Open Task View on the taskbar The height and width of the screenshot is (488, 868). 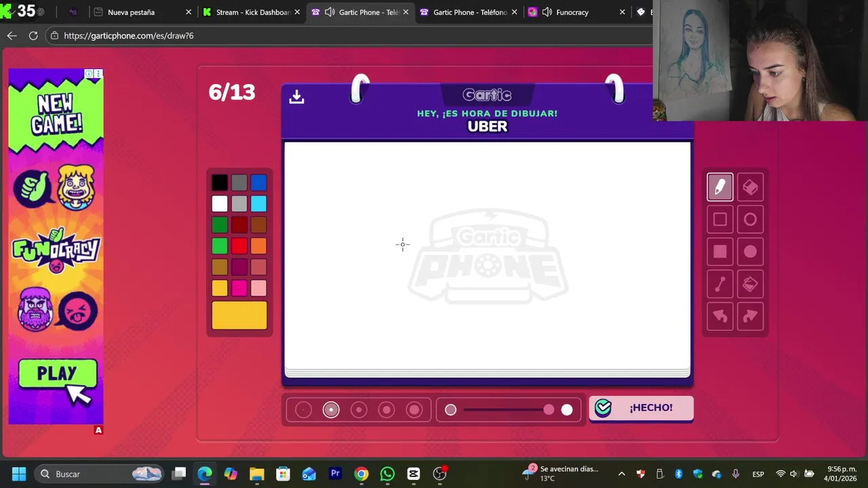[x=179, y=474]
